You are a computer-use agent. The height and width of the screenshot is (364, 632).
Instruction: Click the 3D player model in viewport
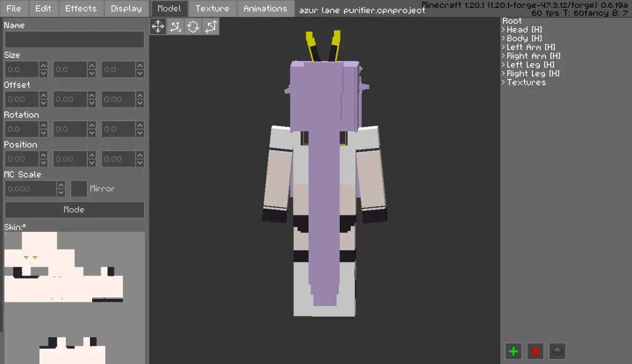(x=324, y=174)
